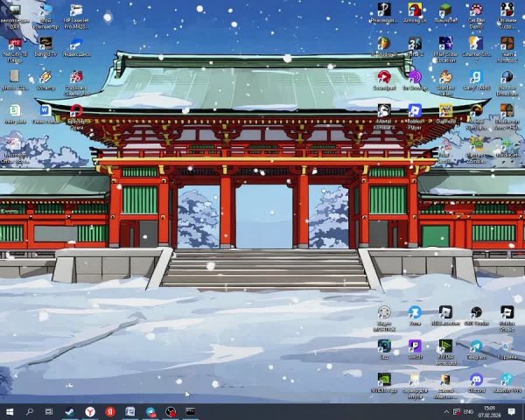Open the Bandit TV desktop shortcut
Screen dimensions: 525x420
[x=45, y=47]
